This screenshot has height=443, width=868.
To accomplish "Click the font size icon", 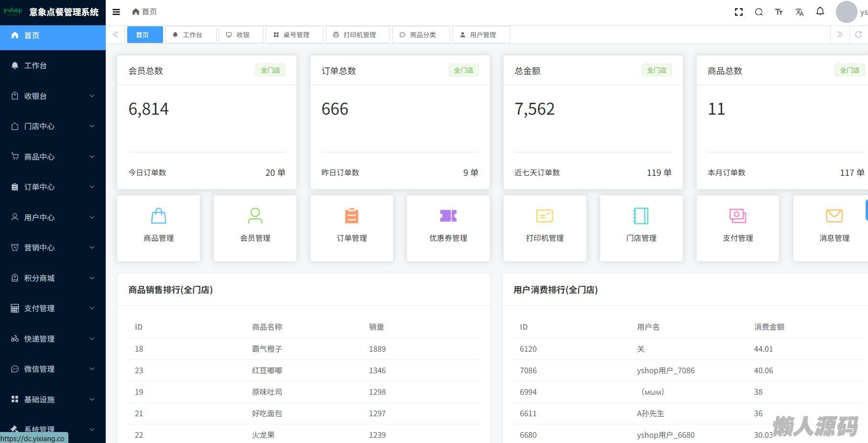I will pos(779,12).
